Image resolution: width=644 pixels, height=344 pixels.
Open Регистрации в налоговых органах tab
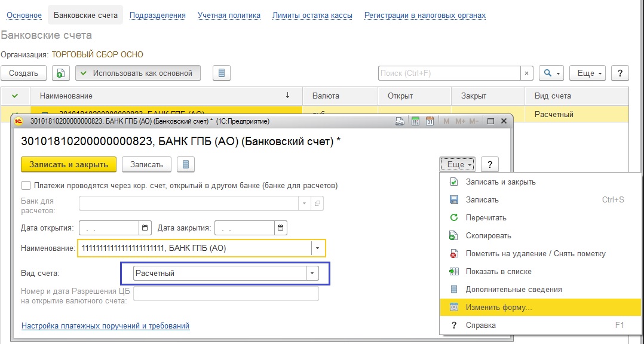click(425, 15)
